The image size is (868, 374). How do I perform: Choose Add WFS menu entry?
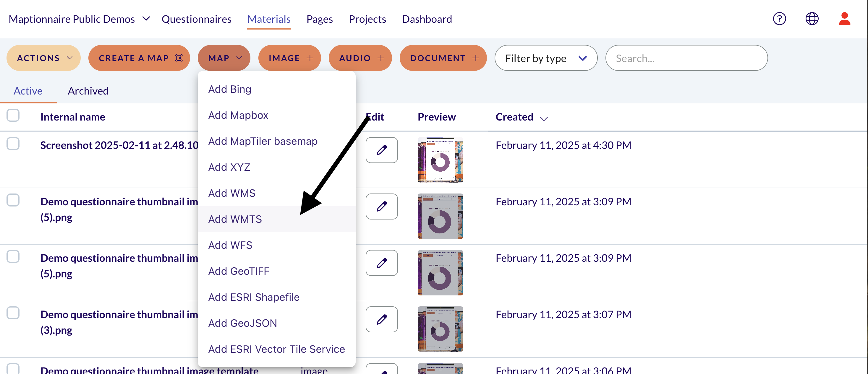(276, 245)
